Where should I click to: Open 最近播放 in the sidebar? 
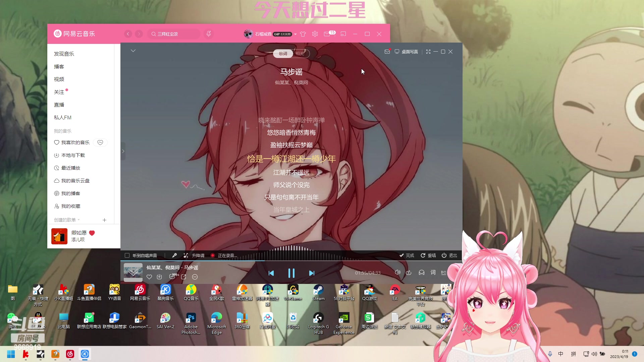tap(67, 168)
